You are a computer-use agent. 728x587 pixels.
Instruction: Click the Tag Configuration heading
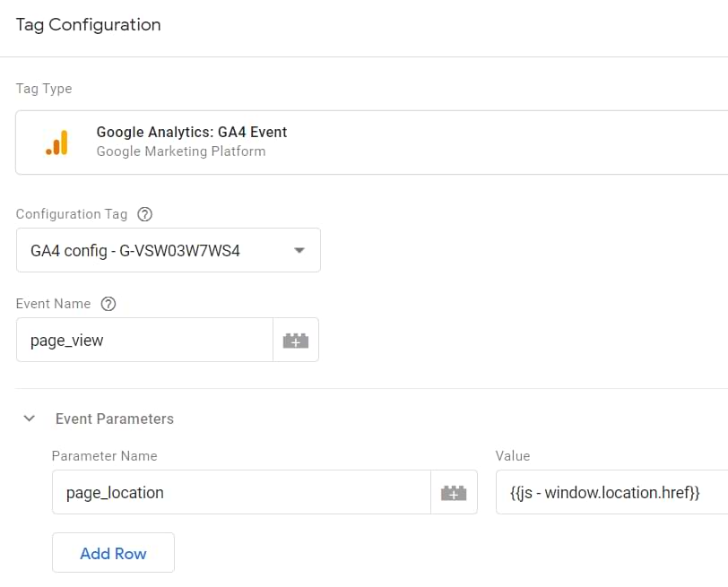pyautogui.click(x=88, y=25)
